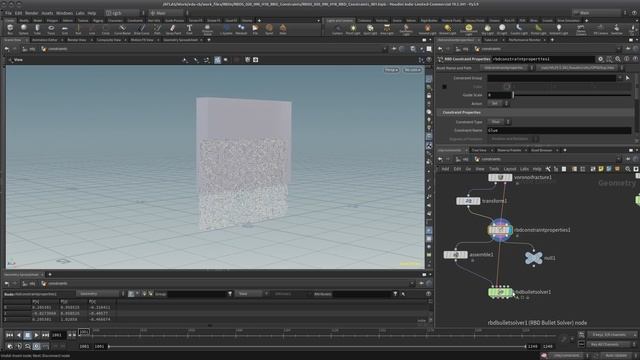
Task: Open the File menu
Action: [8, 13]
